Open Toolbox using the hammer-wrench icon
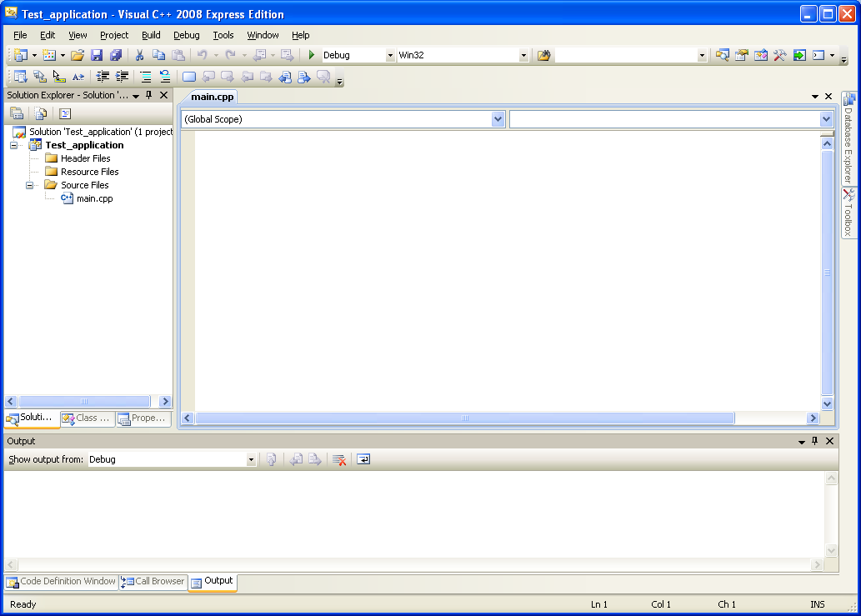The image size is (861, 616). tap(779, 55)
